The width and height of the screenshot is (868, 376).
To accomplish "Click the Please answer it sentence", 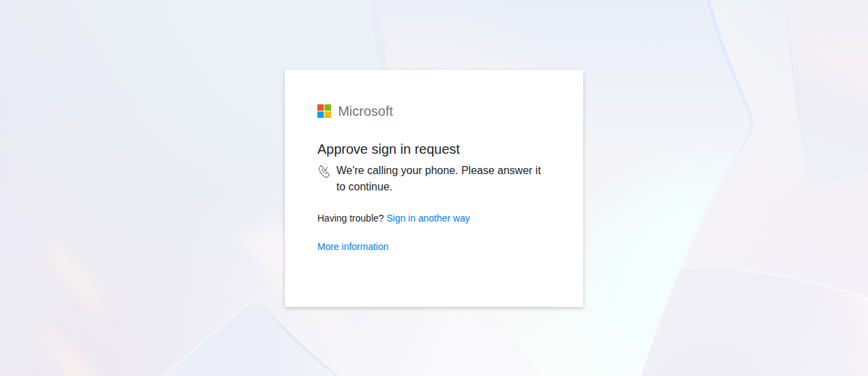I will 501,171.
